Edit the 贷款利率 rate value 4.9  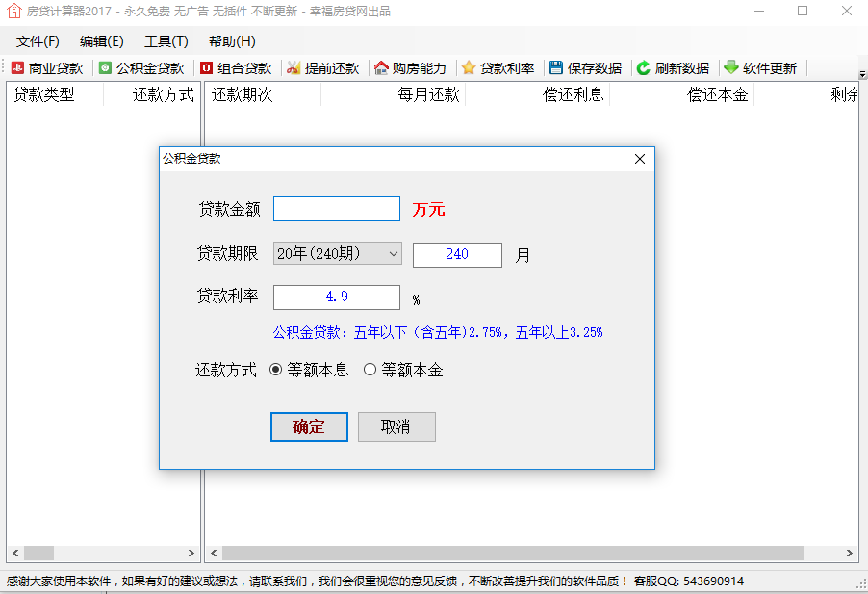(336, 297)
